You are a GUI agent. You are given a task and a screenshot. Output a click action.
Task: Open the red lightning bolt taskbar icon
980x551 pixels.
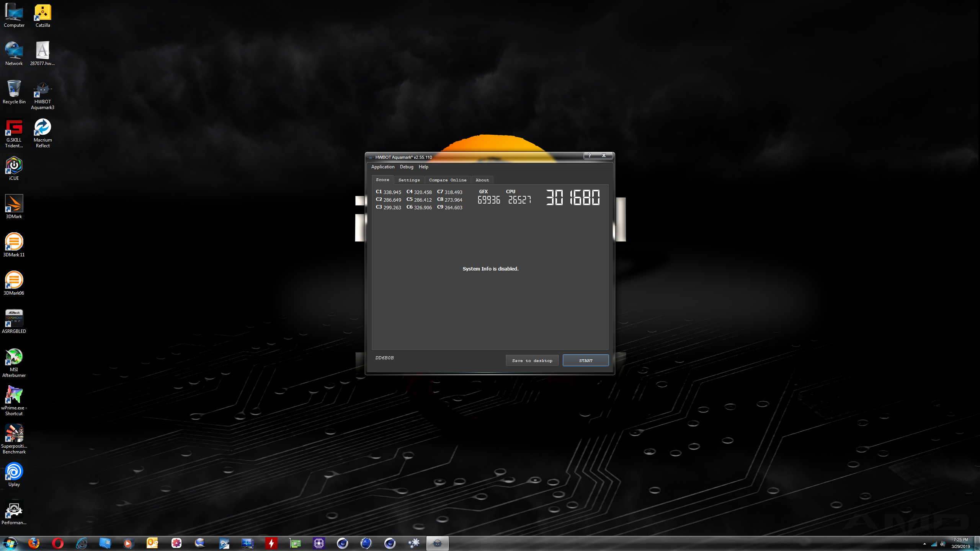271,543
